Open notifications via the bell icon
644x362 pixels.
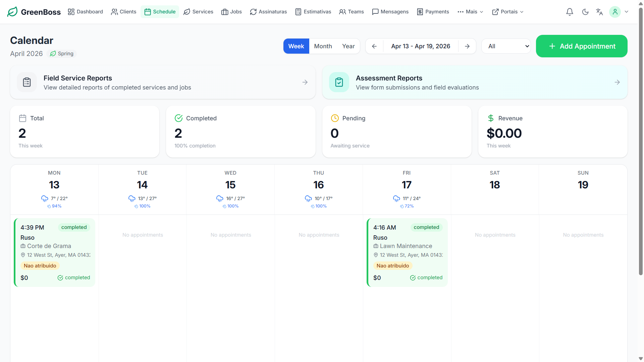click(x=570, y=12)
